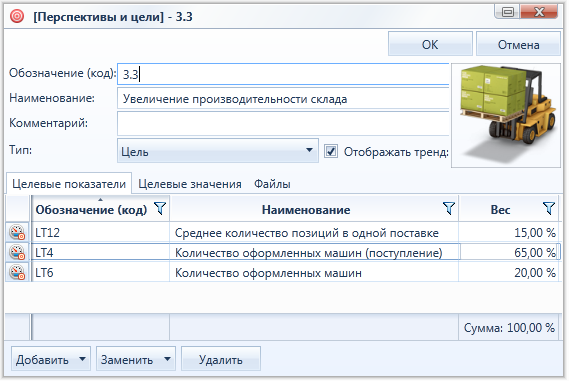This screenshot has height=381, width=569.
Task: Confirm with the OK button
Action: pyautogui.click(x=430, y=44)
